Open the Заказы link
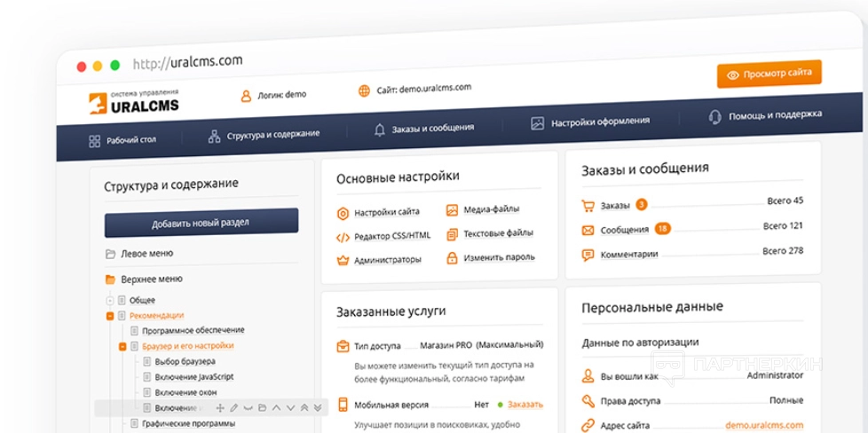868x433 pixels. (x=615, y=206)
